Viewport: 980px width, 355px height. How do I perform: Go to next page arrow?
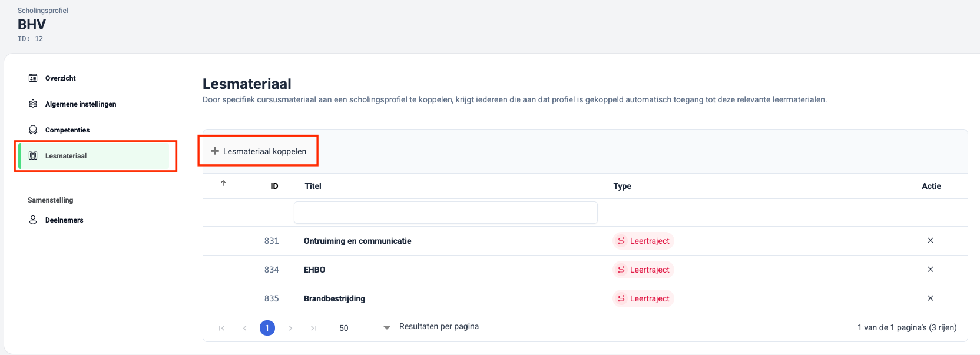click(x=290, y=328)
